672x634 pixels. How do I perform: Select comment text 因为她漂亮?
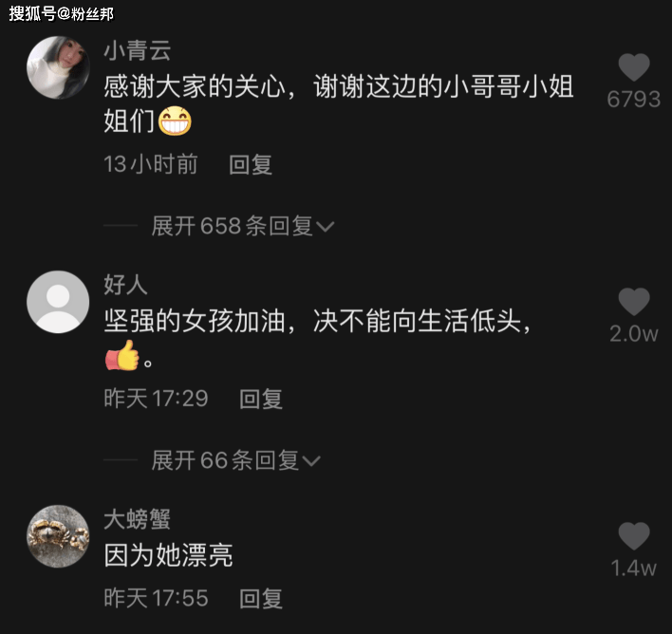(168, 555)
